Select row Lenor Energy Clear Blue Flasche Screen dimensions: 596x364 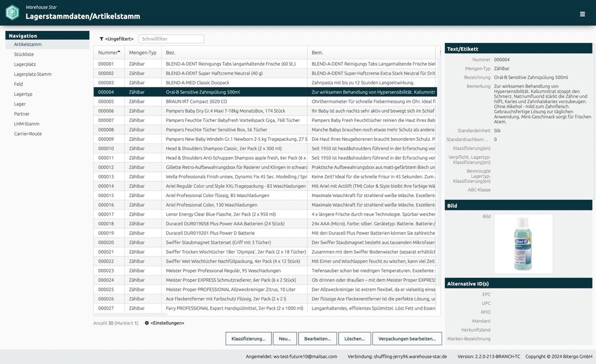point(265,214)
